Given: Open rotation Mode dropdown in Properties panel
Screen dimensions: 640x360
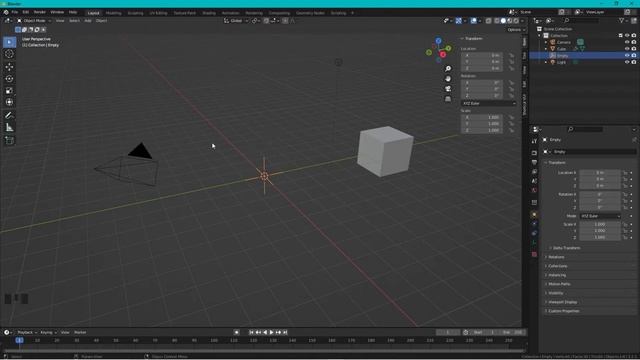Looking at the screenshot, I should (600, 216).
